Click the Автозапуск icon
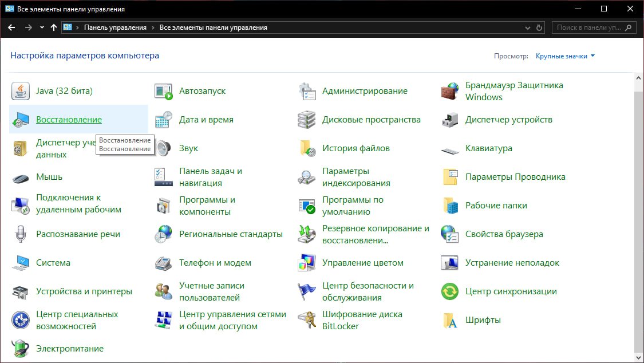This screenshot has height=363, width=644. (164, 91)
